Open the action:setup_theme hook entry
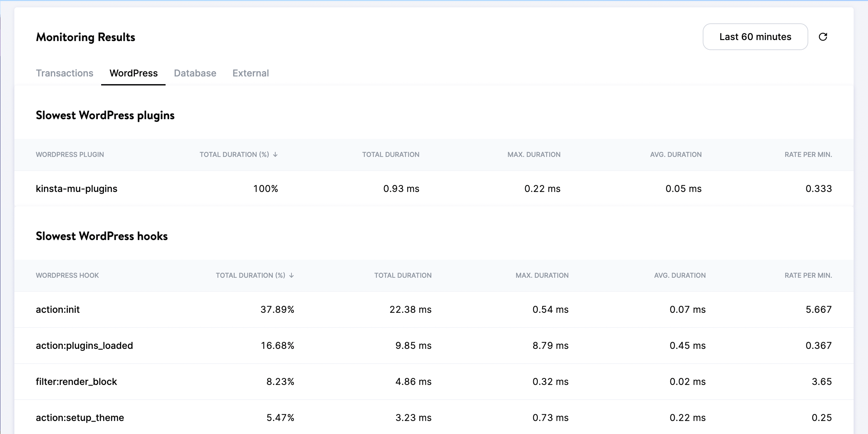 click(80, 418)
